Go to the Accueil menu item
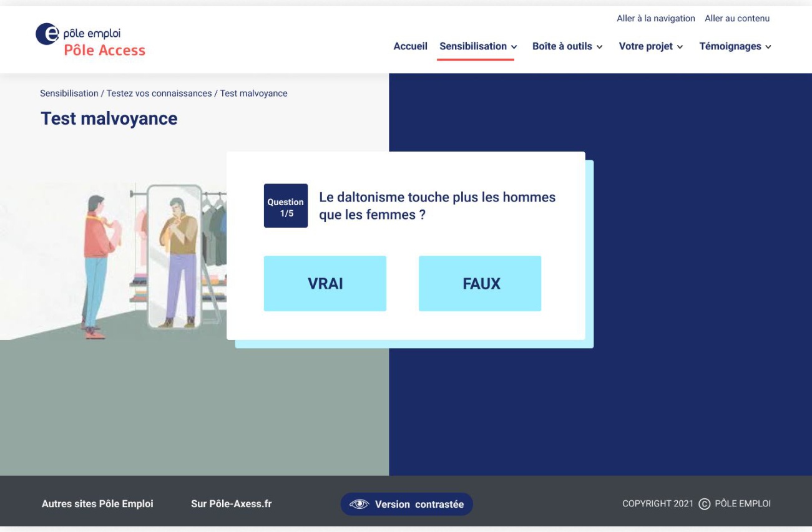Image resolution: width=812 pixels, height=532 pixels. click(x=411, y=46)
